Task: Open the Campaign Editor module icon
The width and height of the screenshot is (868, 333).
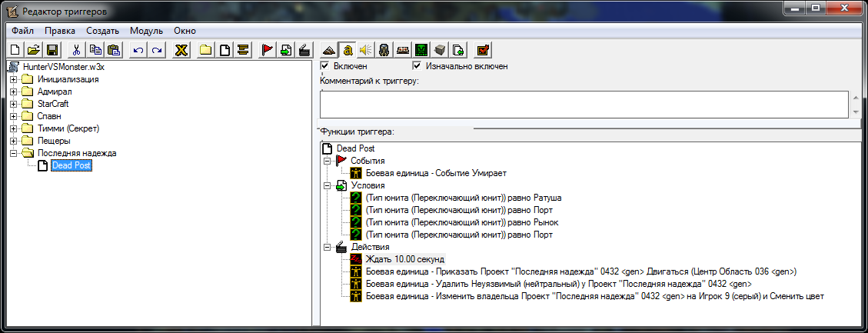Action: tap(402, 51)
